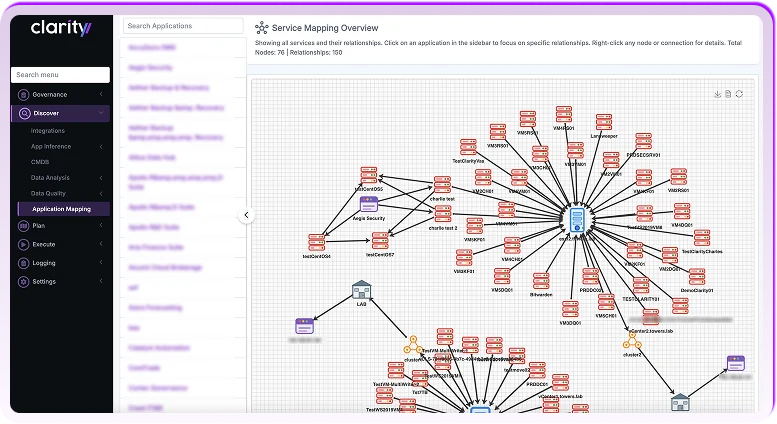Select the TestClarityVsa server node
The image size is (777, 424).
point(468,148)
